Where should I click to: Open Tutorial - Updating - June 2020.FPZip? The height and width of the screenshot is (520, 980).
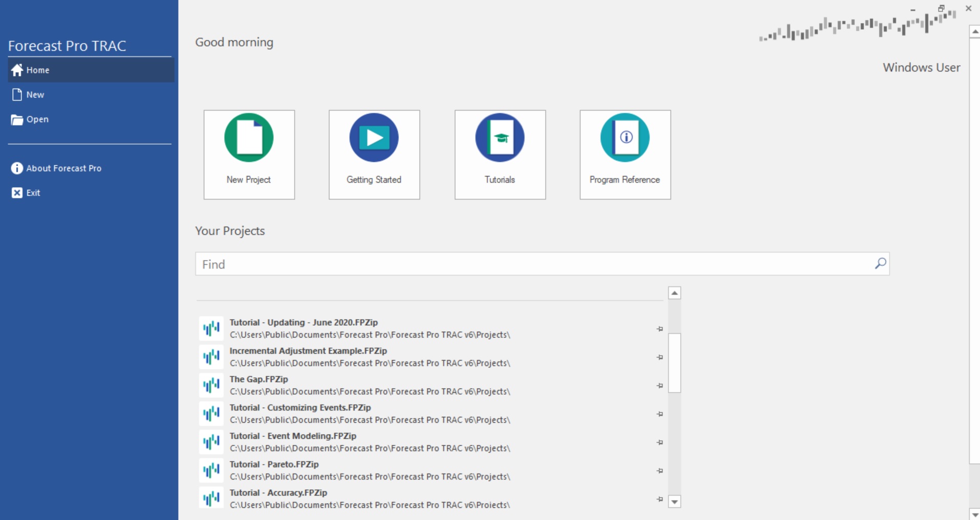click(x=430, y=328)
